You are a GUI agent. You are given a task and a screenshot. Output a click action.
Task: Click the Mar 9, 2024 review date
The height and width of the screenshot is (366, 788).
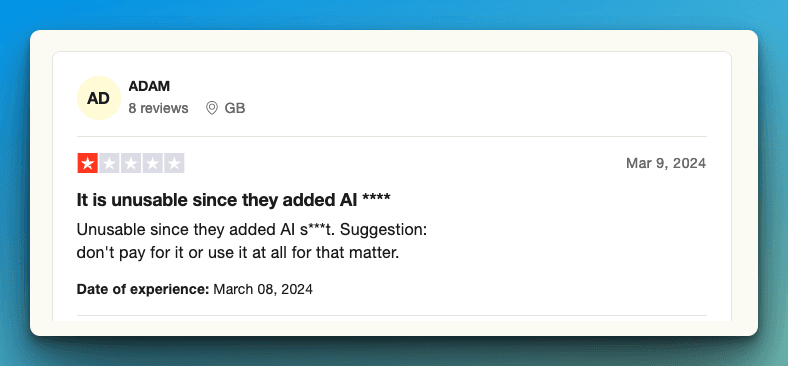tap(666, 163)
